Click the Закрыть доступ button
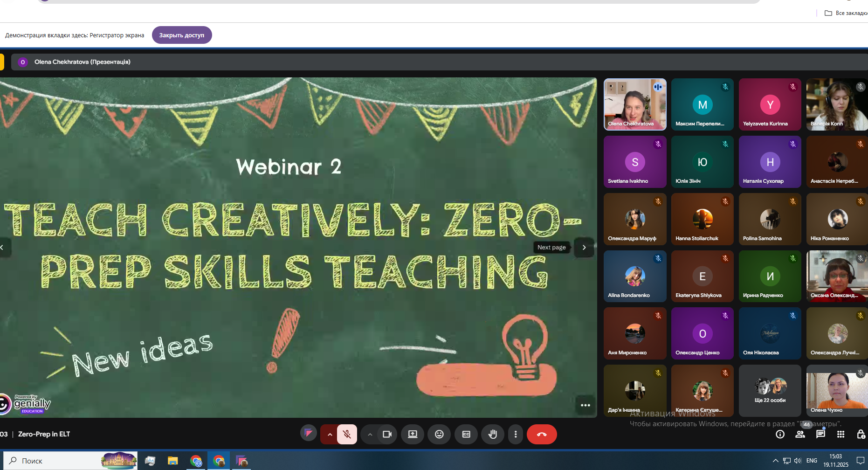Viewport: 868px width, 470px height. coord(182,35)
